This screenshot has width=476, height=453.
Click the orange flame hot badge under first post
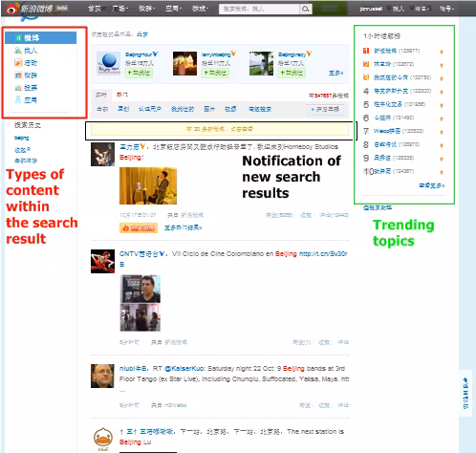point(139,227)
